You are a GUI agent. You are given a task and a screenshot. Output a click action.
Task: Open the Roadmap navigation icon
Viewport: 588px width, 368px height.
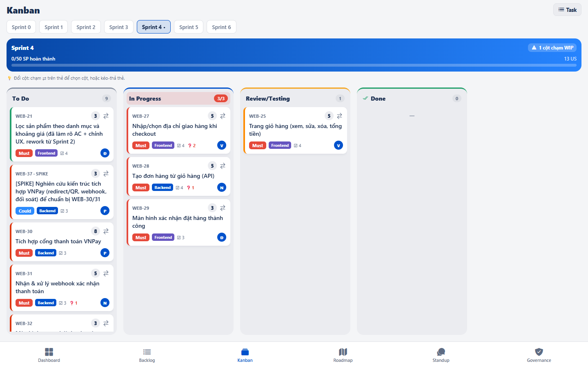click(343, 352)
